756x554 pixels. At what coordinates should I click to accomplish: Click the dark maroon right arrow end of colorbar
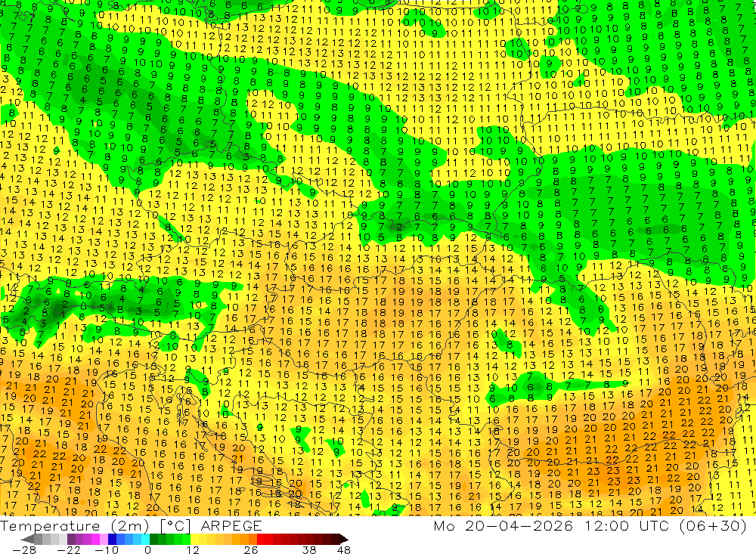342,539
